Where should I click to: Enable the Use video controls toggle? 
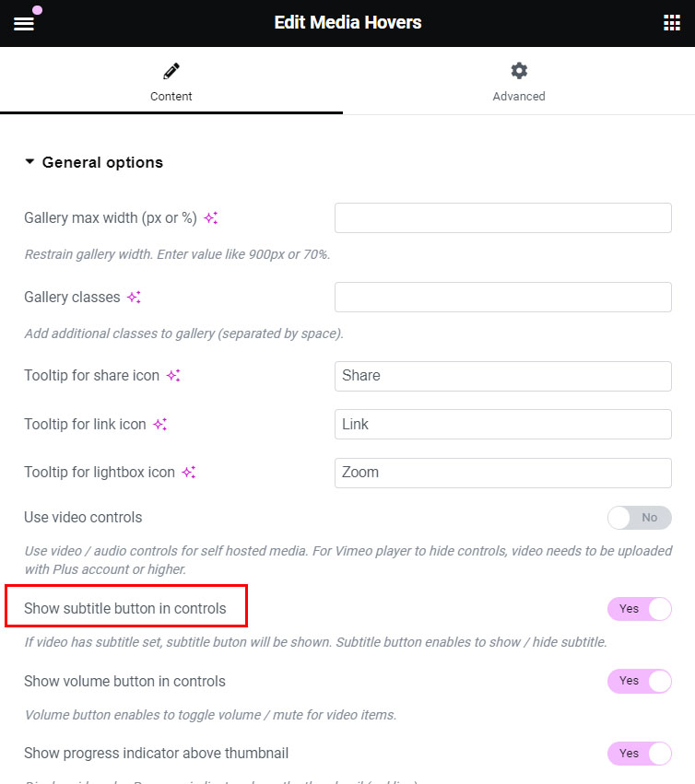639,518
